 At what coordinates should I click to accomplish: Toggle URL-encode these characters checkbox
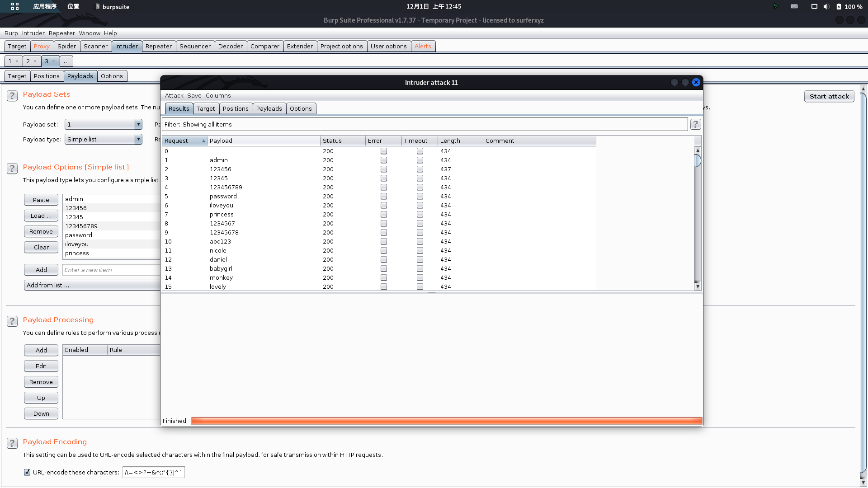27,472
